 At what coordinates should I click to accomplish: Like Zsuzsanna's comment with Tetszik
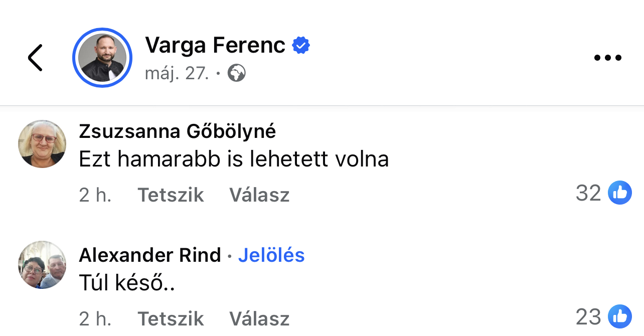tap(171, 195)
